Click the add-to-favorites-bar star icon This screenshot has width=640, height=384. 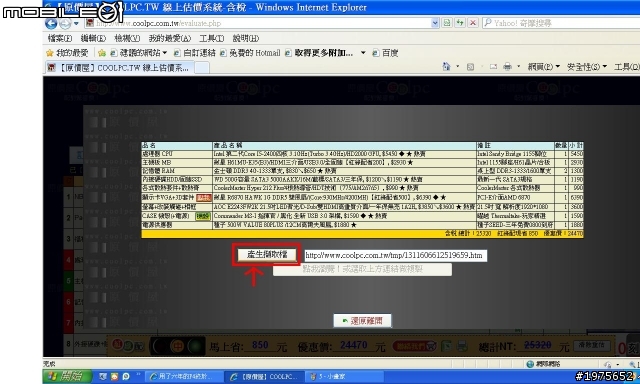coord(102,53)
